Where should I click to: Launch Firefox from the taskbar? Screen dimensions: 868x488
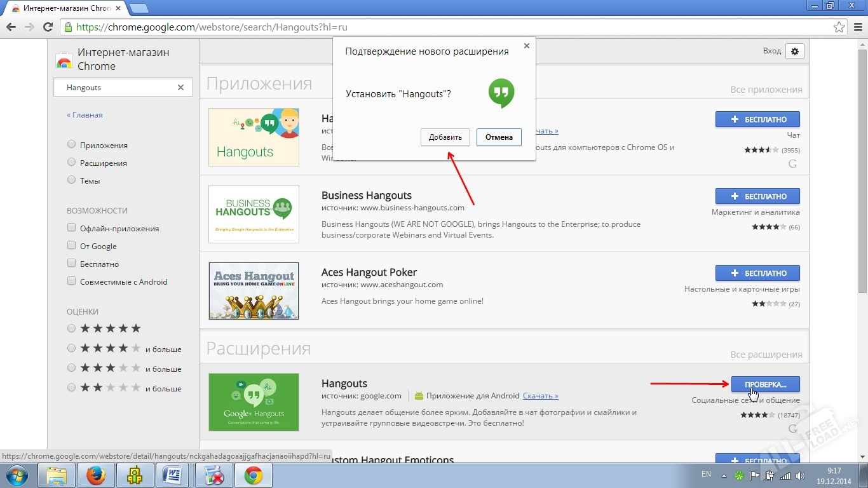click(96, 475)
